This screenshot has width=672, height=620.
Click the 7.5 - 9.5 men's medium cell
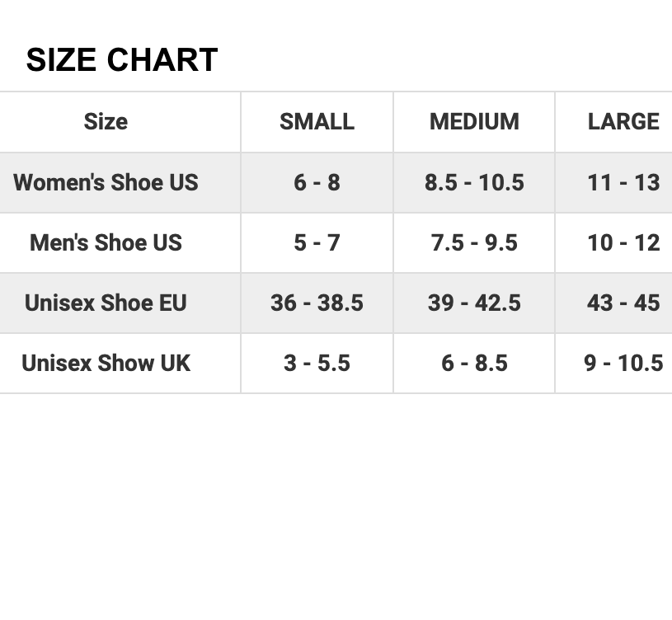click(x=474, y=242)
